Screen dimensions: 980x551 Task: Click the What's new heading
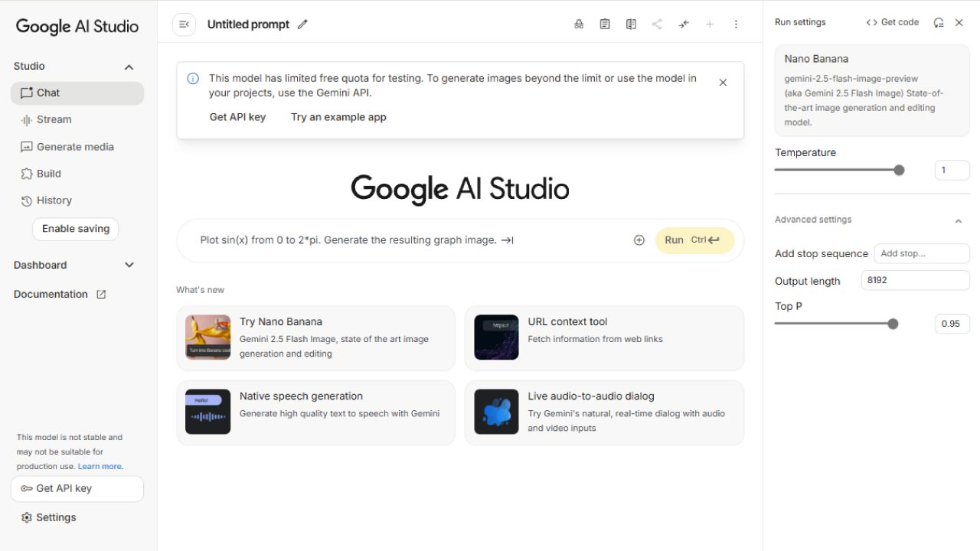tap(200, 290)
